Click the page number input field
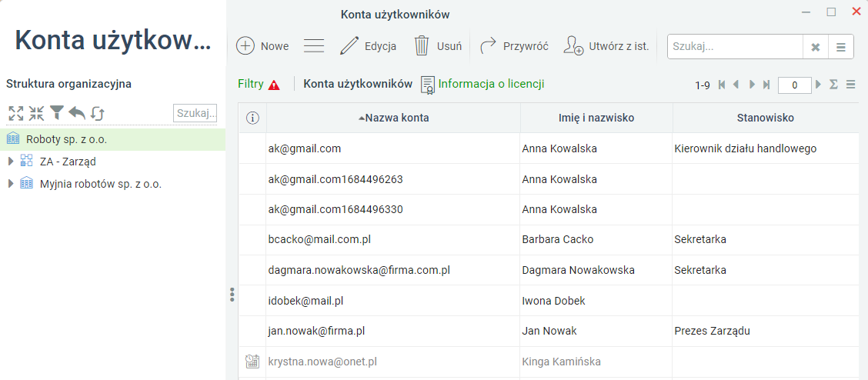Image resolution: width=868 pixels, height=380 pixels. [794, 85]
